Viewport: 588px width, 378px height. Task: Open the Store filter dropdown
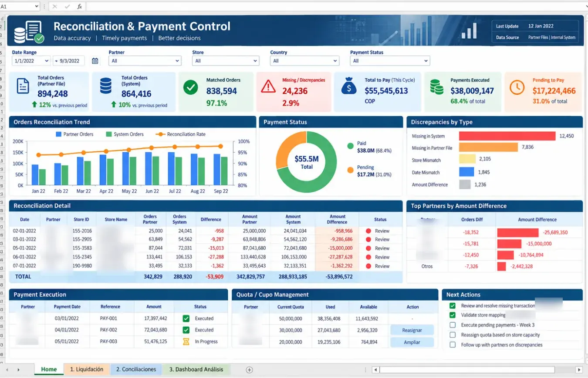tap(226, 61)
